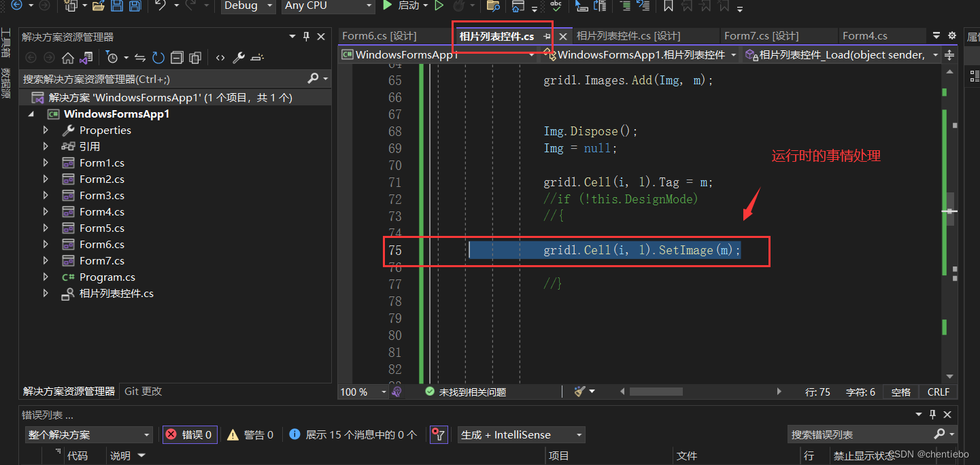Toggle the 错误 0 filter button
The image size is (980, 465).
[190, 435]
